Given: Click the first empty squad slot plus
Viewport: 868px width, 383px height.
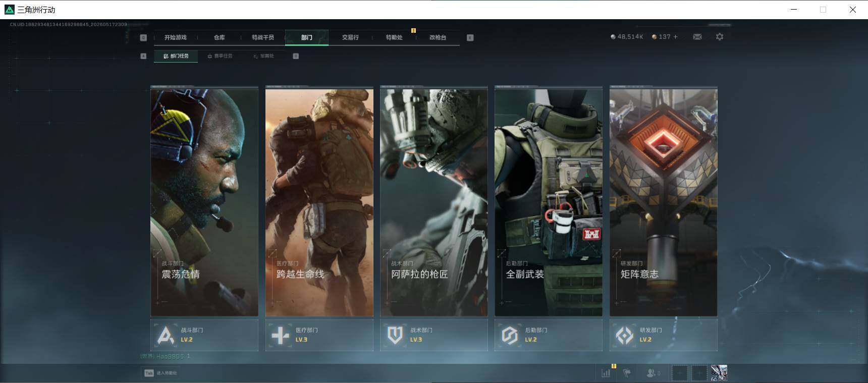Looking at the screenshot, I should [680, 373].
